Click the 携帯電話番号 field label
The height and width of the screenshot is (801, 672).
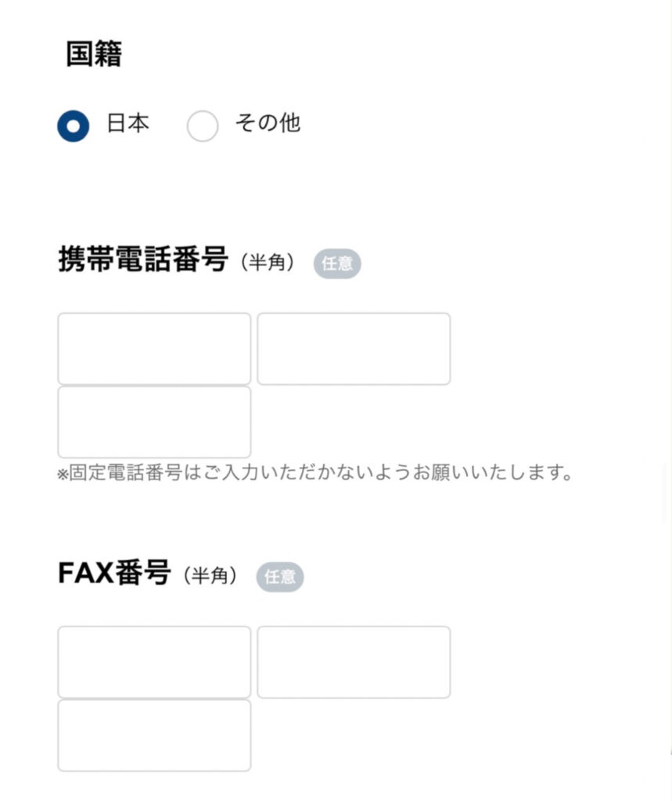click(x=143, y=259)
